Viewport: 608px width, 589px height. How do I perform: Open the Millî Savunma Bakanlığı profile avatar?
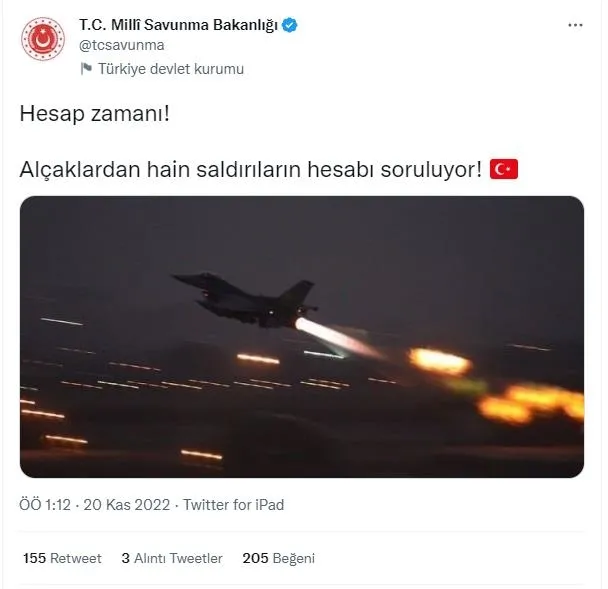(43, 39)
